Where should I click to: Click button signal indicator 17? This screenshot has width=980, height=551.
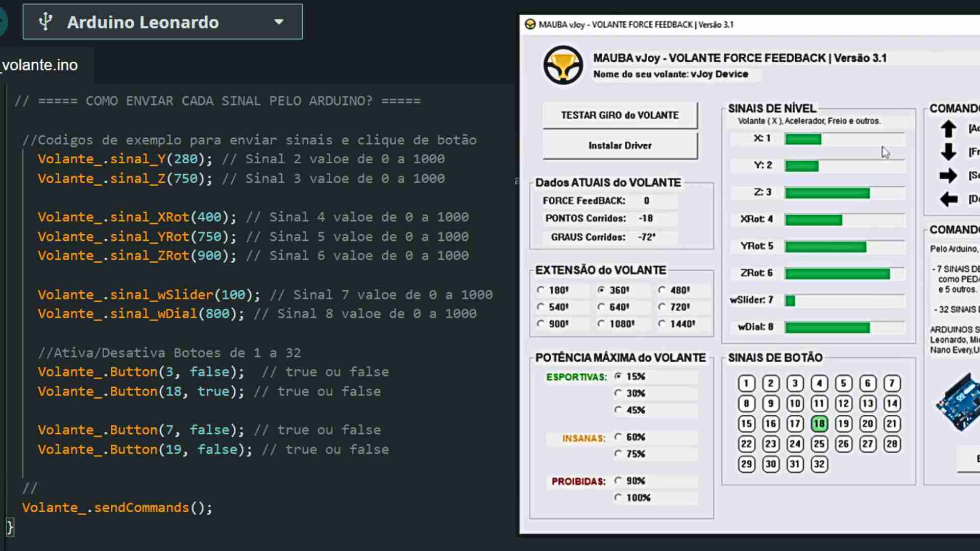795,424
